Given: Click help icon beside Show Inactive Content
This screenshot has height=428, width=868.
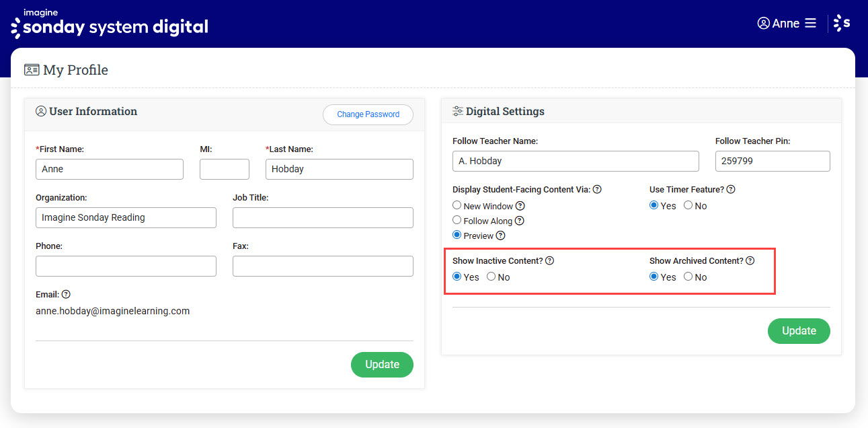Looking at the screenshot, I should (x=549, y=261).
